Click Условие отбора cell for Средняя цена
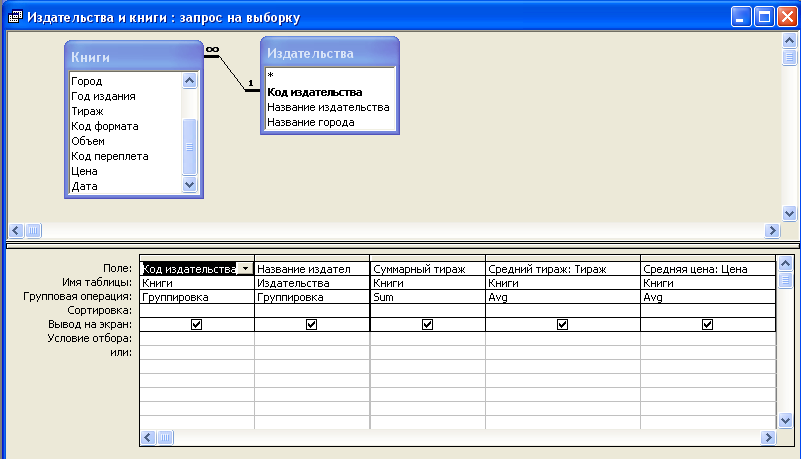The image size is (801, 459). click(708, 339)
